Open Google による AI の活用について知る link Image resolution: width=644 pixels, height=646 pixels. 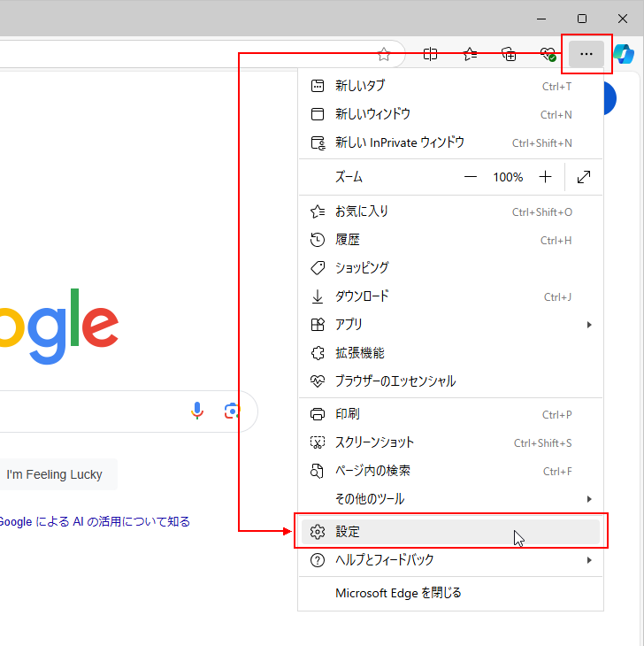point(95,521)
